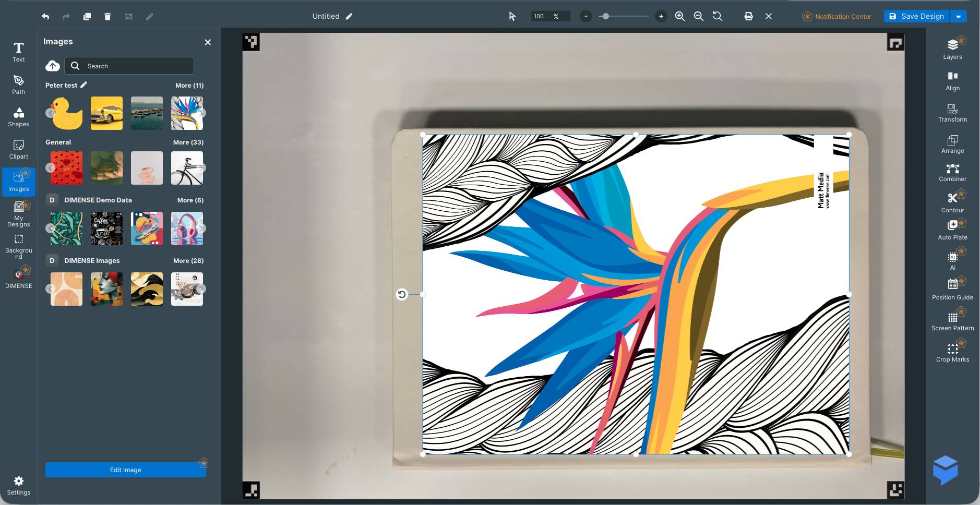Edit the Peter test folder name

[x=83, y=85]
